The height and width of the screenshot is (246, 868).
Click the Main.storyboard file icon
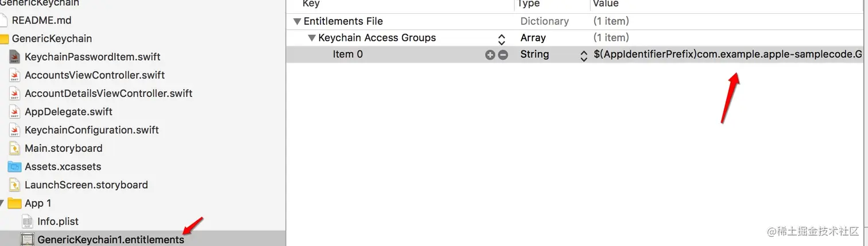point(15,149)
